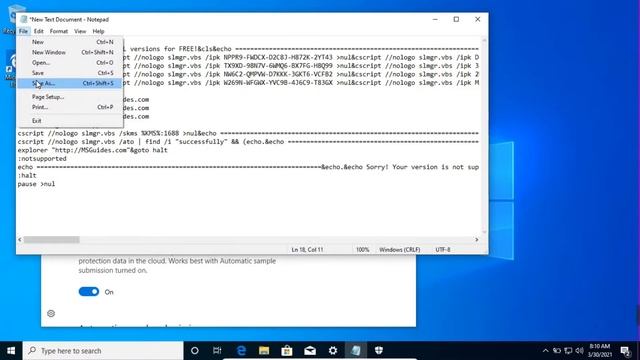
Task: Open the Format menu
Action: click(59, 31)
